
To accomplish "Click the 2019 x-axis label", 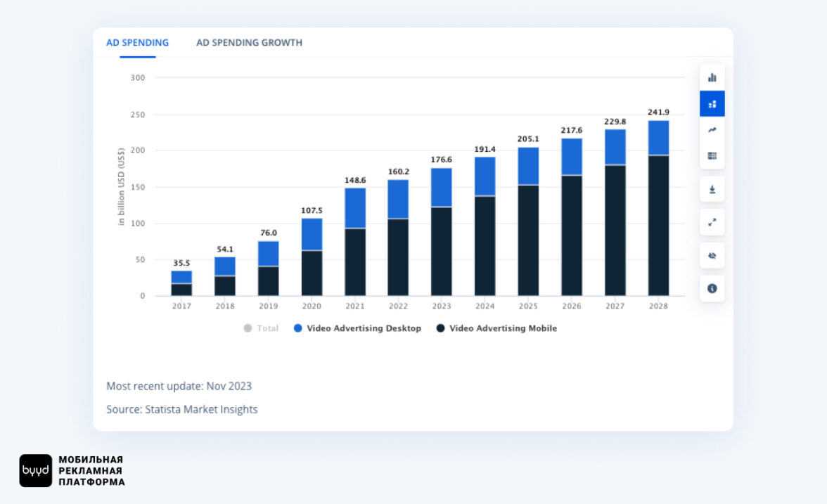I will tap(269, 306).
